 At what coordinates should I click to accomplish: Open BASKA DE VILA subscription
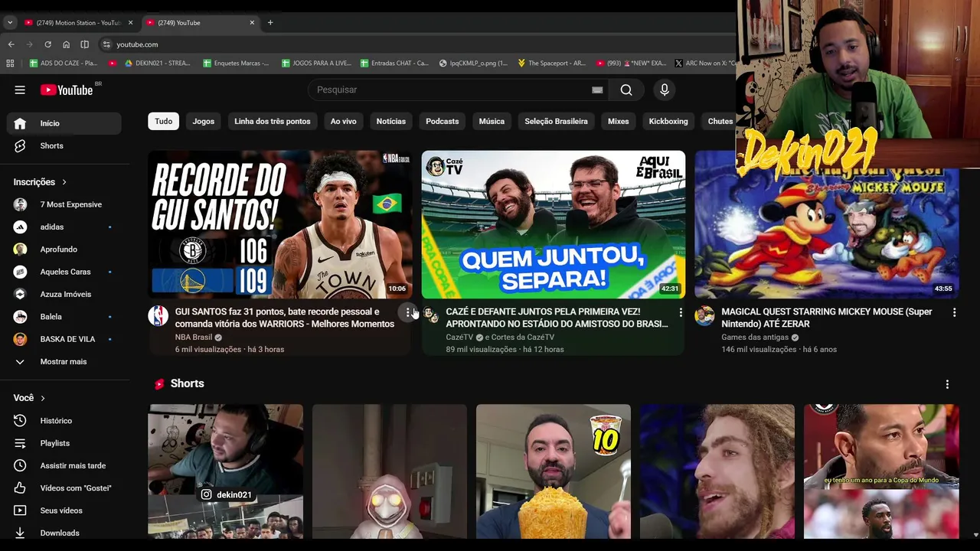(x=64, y=339)
